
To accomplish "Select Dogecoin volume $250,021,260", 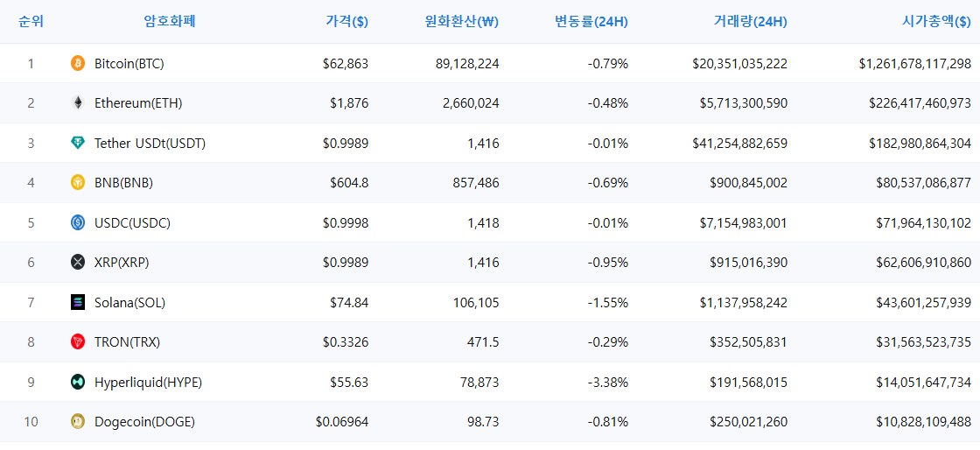I will (x=749, y=422).
